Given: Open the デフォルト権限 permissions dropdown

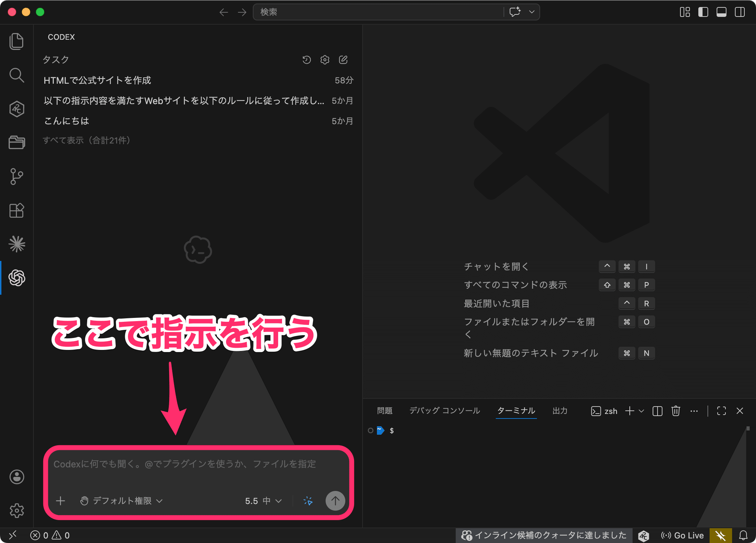Looking at the screenshot, I should (x=121, y=501).
